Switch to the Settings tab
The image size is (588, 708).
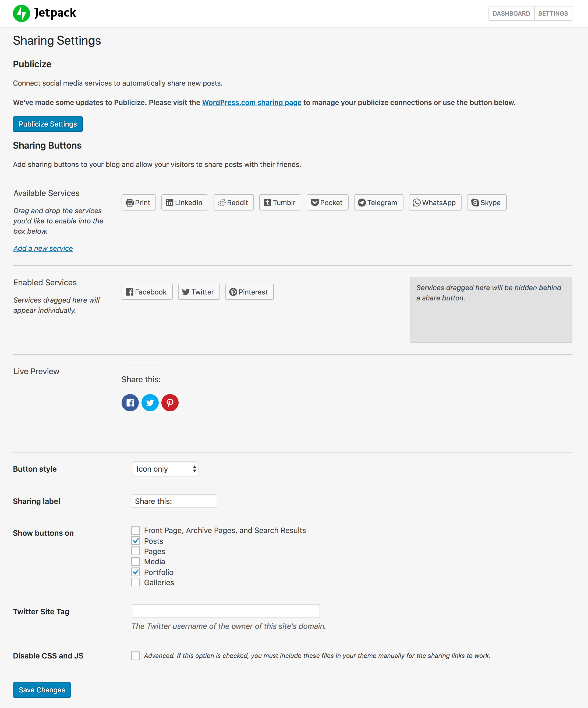[x=553, y=13]
